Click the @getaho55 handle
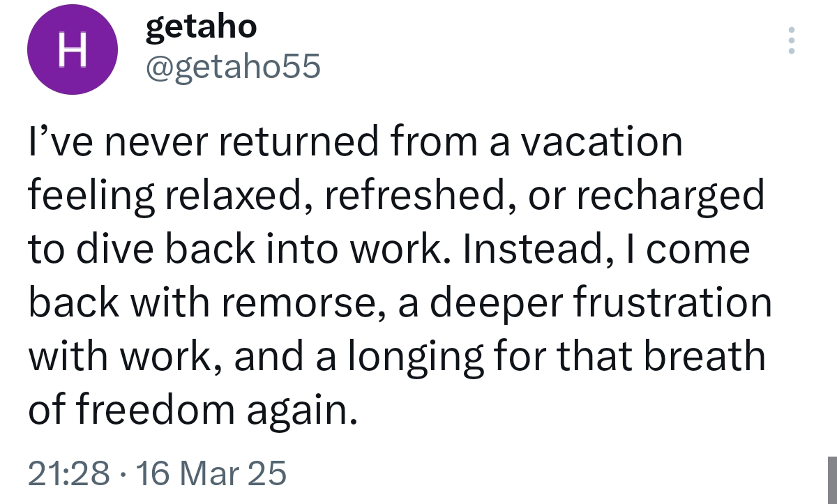 tap(232, 66)
